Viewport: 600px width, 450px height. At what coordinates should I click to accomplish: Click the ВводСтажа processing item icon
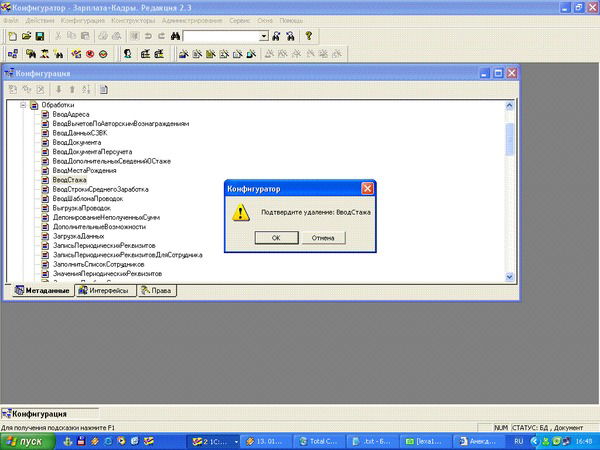pos(45,179)
